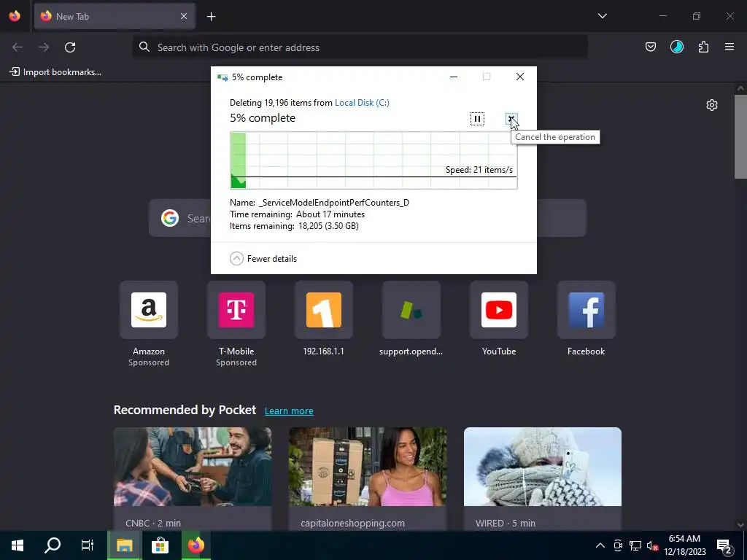Open the Extensions puzzle icon
This screenshot has width=747, height=560.
tap(703, 47)
